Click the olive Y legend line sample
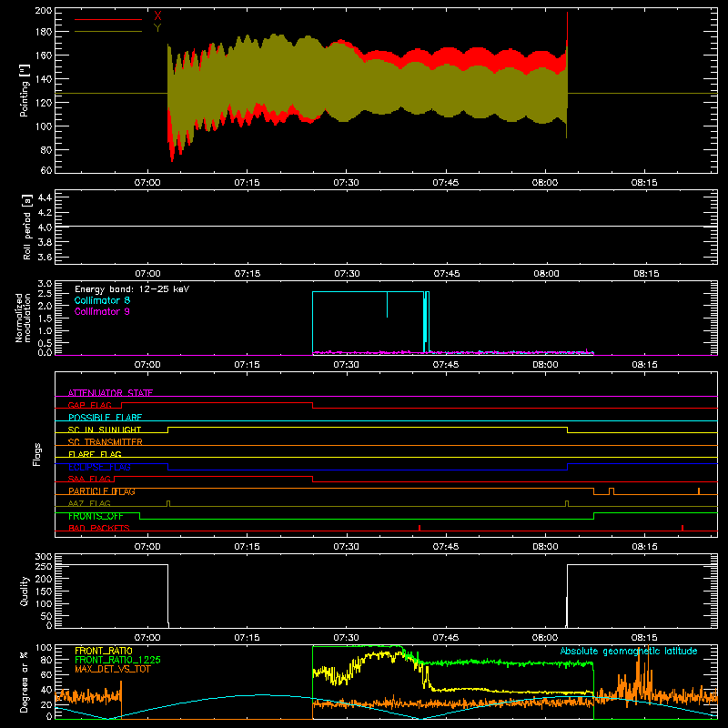 108,32
